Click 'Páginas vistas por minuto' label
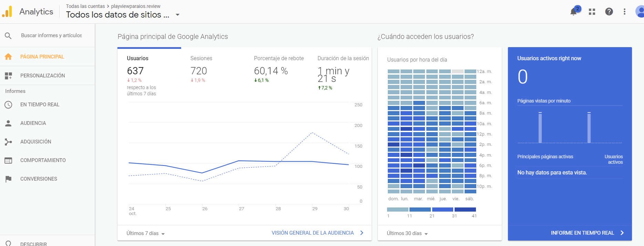 544,101
